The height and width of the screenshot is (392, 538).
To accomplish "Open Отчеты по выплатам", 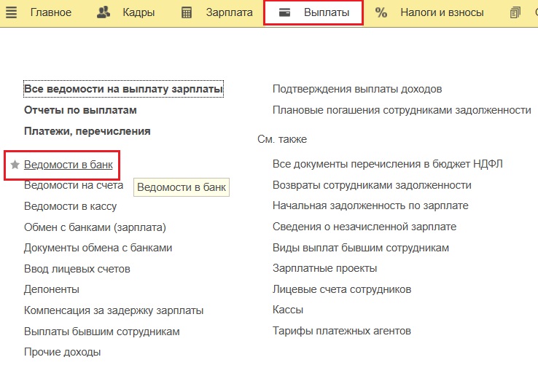I will click(x=80, y=110).
